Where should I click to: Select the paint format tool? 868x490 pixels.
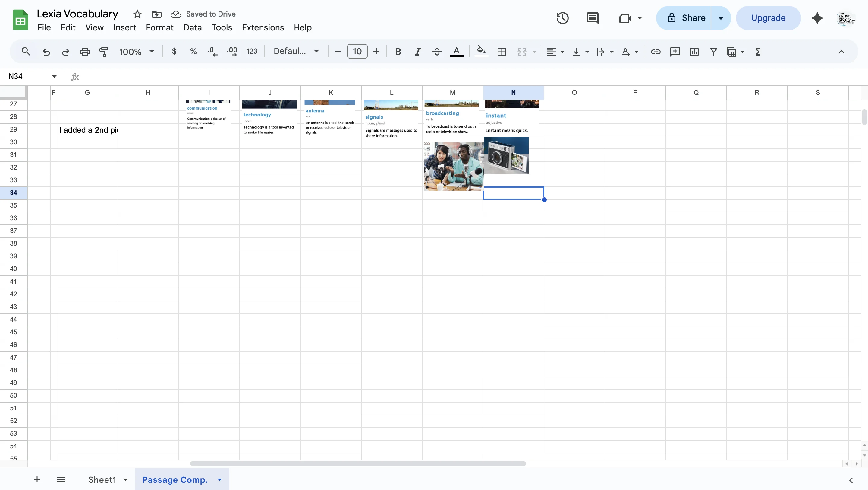pyautogui.click(x=104, y=51)
